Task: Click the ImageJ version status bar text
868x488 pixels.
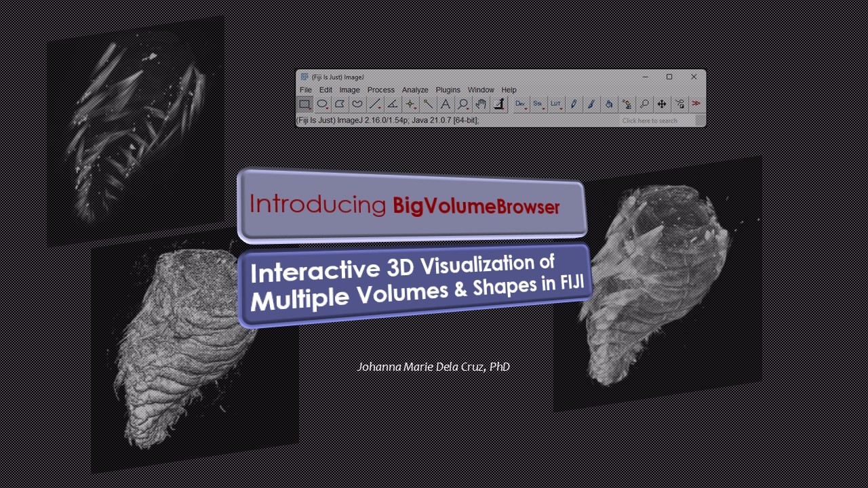Action: coord(387,121)
